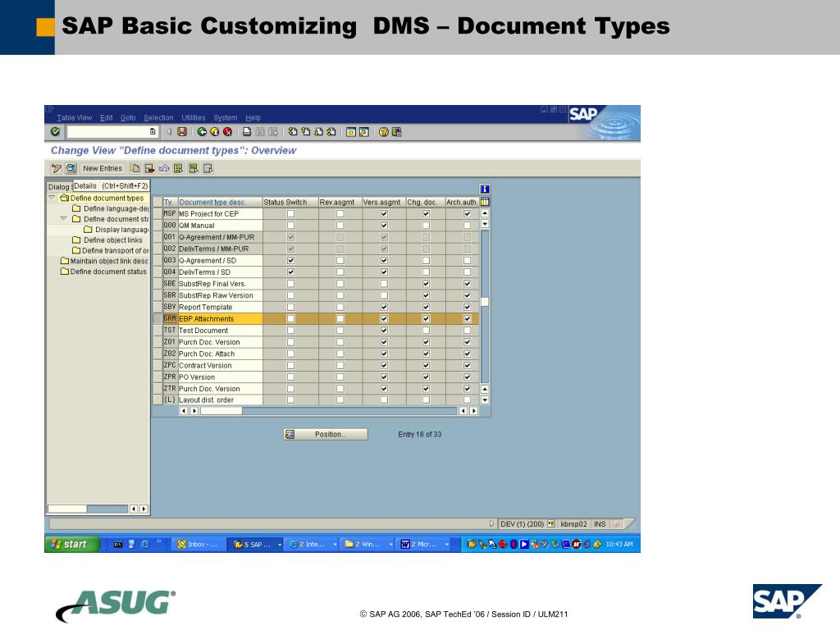Click the Print icon

(247, 132)
